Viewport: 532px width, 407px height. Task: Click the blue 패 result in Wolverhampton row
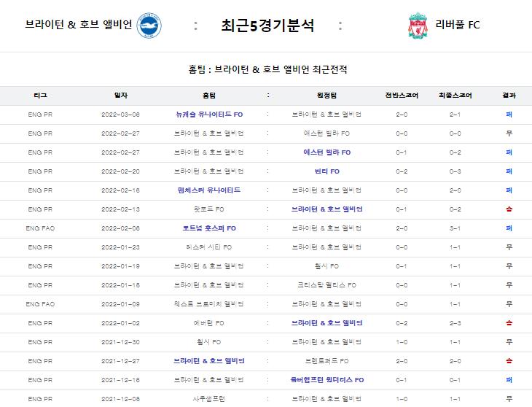pos(509,380)
